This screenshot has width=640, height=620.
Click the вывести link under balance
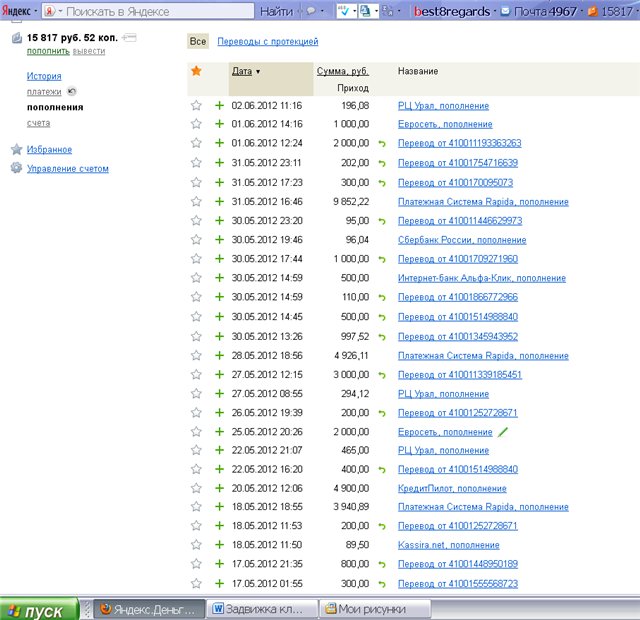[x=89, y=51]
